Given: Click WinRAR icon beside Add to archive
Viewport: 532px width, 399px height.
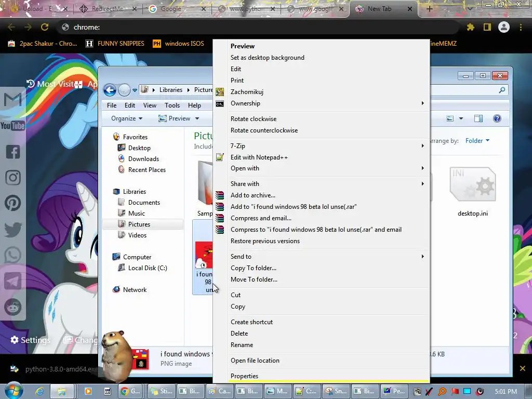Looking at the screenshot, I should click(220, 195).
